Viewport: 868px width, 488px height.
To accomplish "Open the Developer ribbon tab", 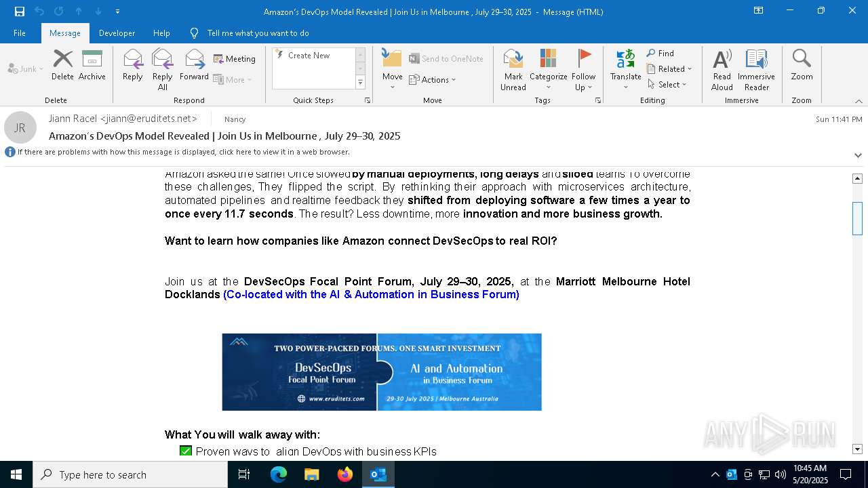I will 117,33.
